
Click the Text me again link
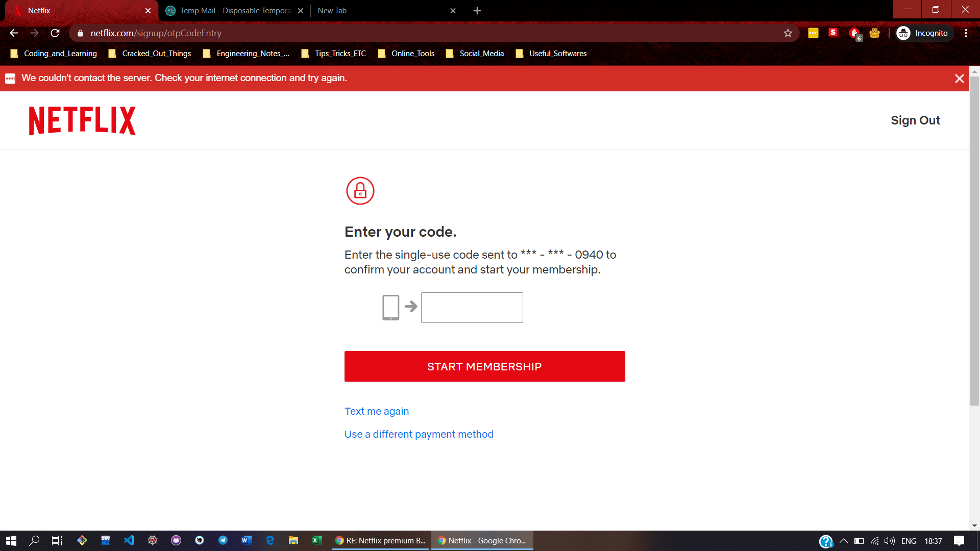pos(376,411)
